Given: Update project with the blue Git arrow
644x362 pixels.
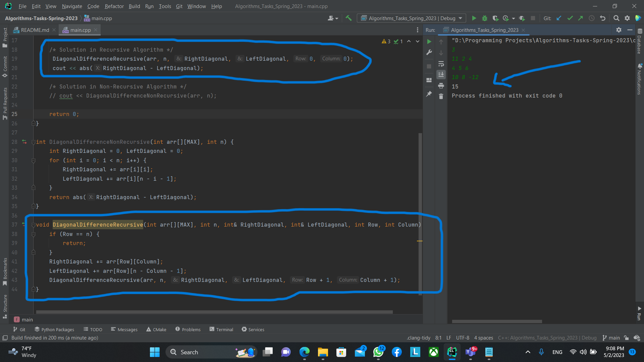Looking at the screenshot, I should [x=558, y=18].
